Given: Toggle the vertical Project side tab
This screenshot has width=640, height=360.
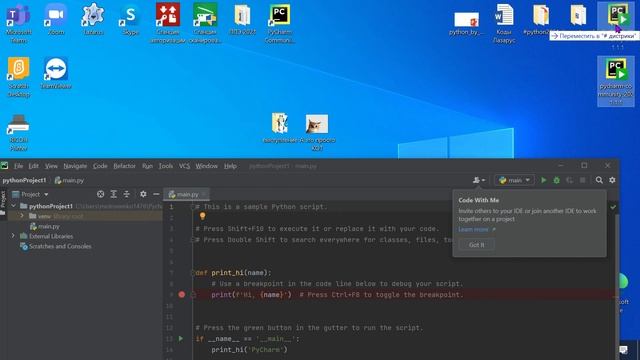Looking at the screenshot, I should point(3,202).
